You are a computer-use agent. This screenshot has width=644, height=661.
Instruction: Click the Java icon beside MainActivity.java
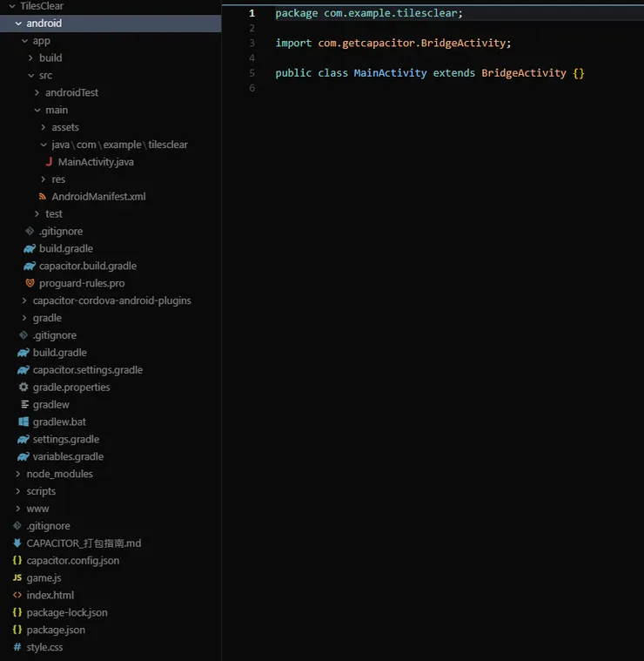[x=49, y=162]
